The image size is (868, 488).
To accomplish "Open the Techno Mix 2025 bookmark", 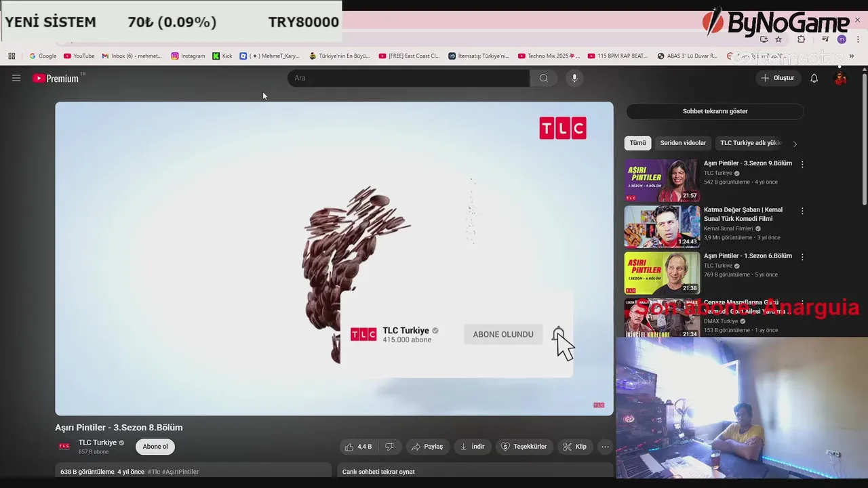I will 549,56.
